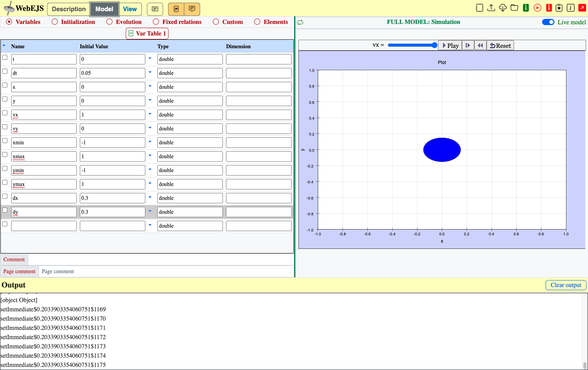Click the Clear output button
This screenshot has height=370, width=588.
click(x=566, y=285)
